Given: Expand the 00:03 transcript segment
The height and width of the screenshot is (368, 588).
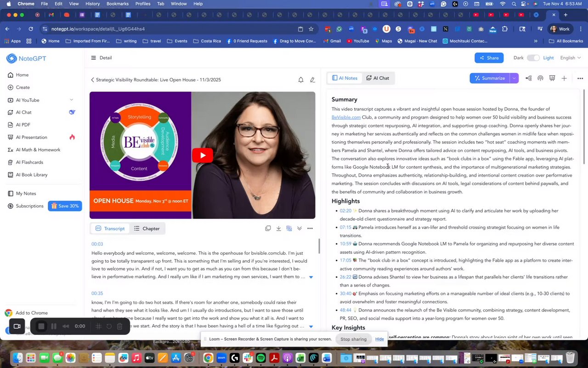Looking at the screenshot, I should (x=311, y=277).
